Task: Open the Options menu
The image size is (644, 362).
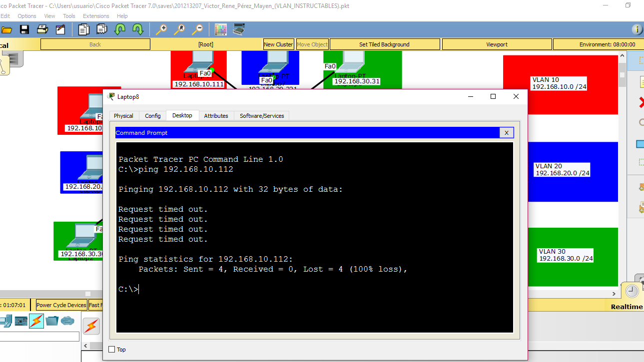Action: tap(27, 16)
